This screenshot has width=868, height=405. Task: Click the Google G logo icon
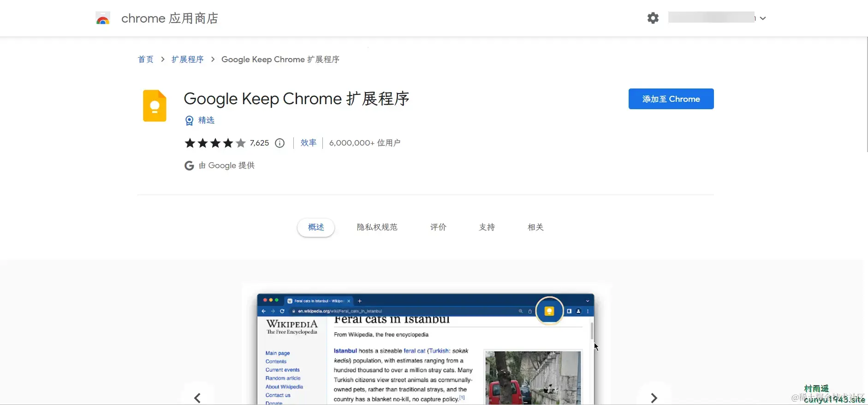(189, 166)
